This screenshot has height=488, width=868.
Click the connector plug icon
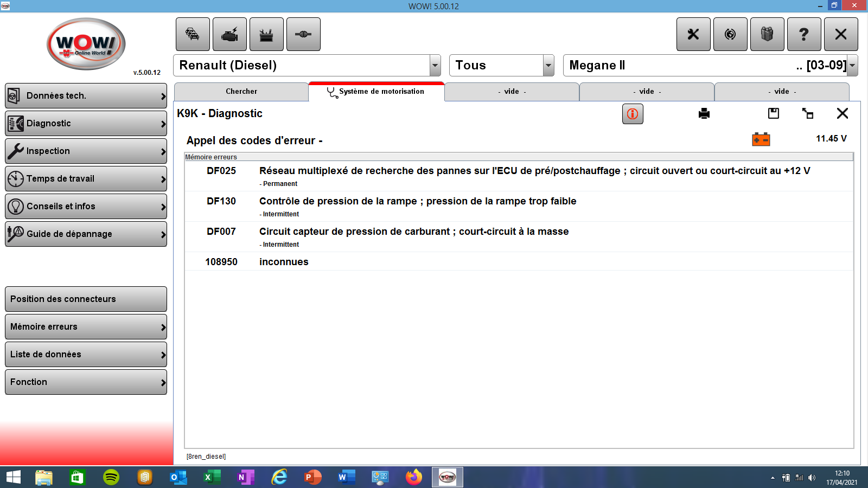[303, 34]
